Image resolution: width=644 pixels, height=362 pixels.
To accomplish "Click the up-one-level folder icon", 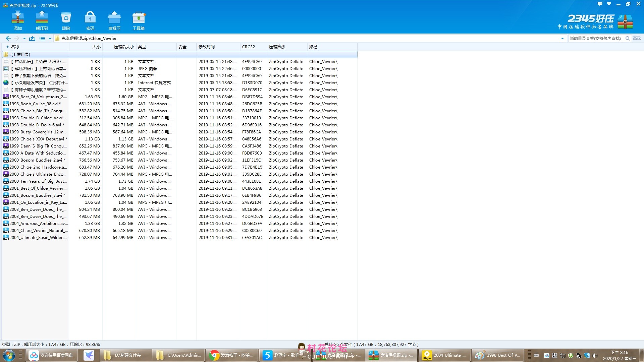I will tap(32, 38).
